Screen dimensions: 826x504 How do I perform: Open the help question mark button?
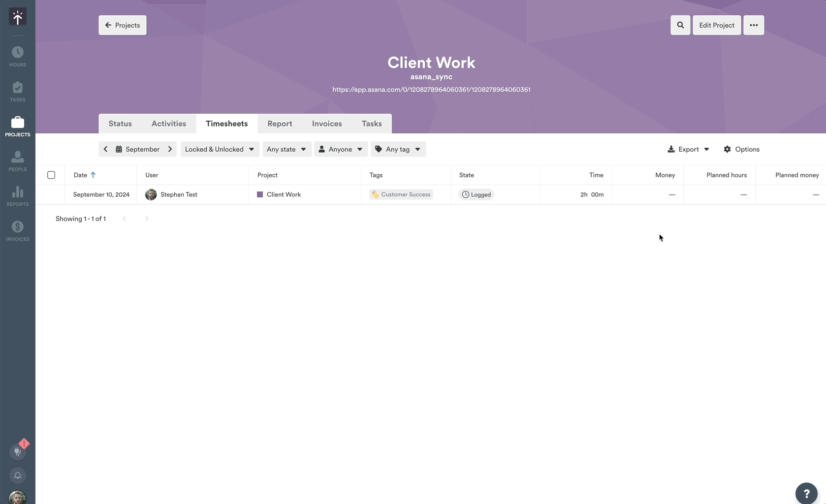coord(806,493)
